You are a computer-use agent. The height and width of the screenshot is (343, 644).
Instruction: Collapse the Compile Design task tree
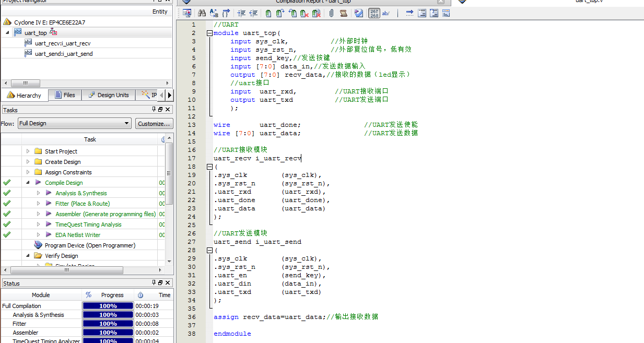click(x=28, y=183)
